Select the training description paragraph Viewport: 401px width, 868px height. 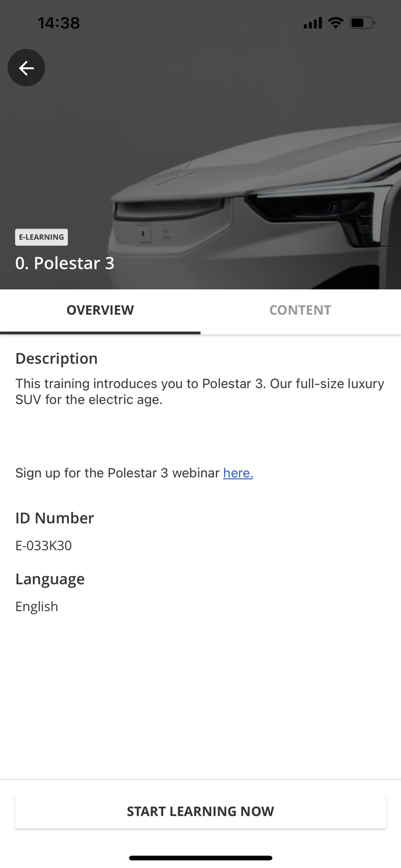point(200,392)
